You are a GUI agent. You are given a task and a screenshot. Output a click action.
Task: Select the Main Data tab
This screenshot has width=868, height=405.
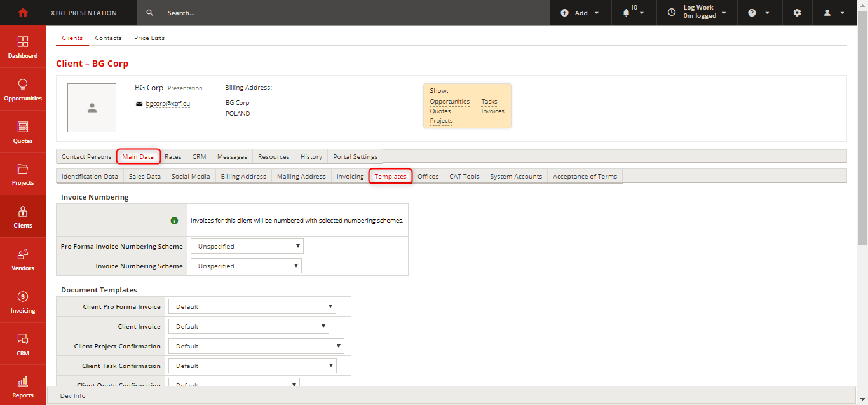[138, 156]
